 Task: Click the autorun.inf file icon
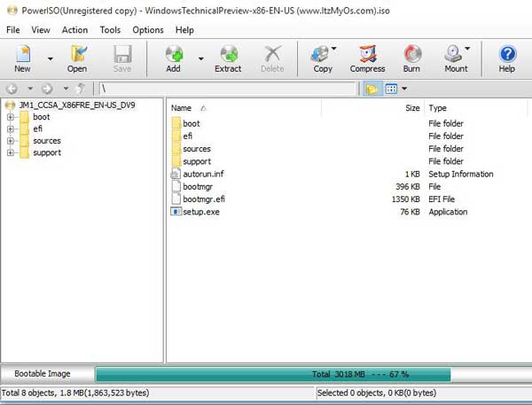coord(176,174)
